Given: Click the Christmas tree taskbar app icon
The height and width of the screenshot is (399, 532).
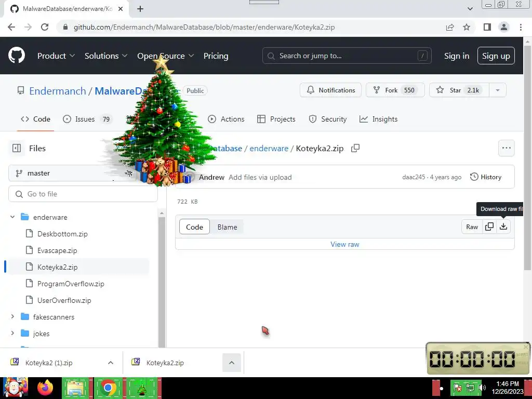Looking at the screenshot, I should click(x=142, y=388).
